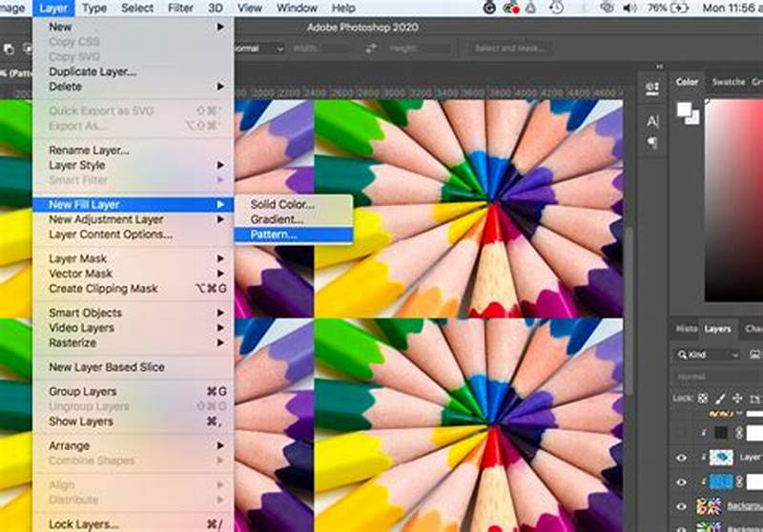Click the Grammarly G icon in menu bar
Viewport: 763px width, 532px height.
pos(489,8)
